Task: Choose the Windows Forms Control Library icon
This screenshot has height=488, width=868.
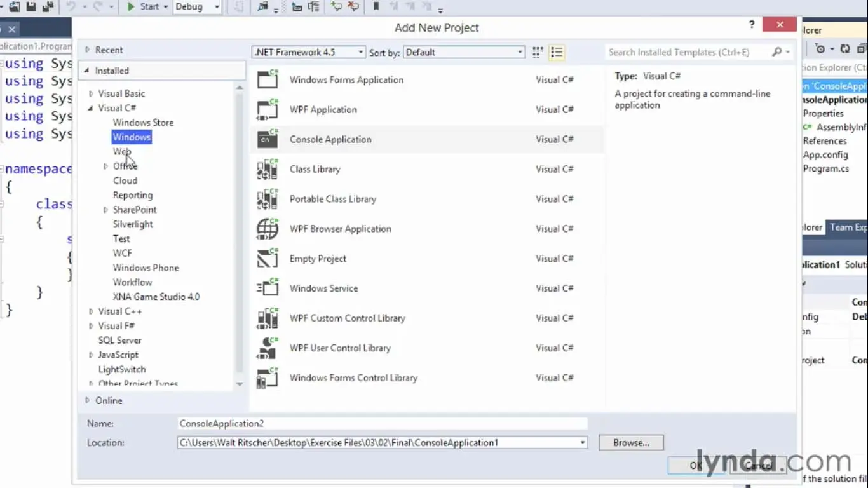Action: [x=268, y=377]
